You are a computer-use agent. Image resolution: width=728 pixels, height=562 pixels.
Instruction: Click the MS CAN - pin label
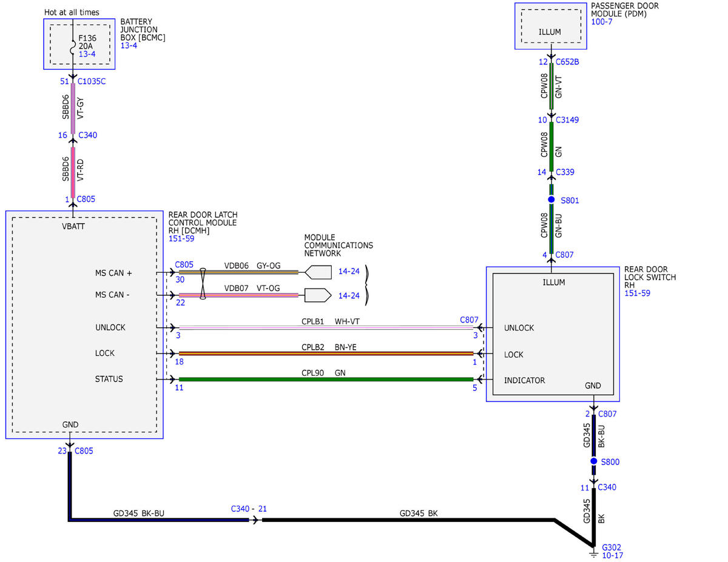point(113,295)
